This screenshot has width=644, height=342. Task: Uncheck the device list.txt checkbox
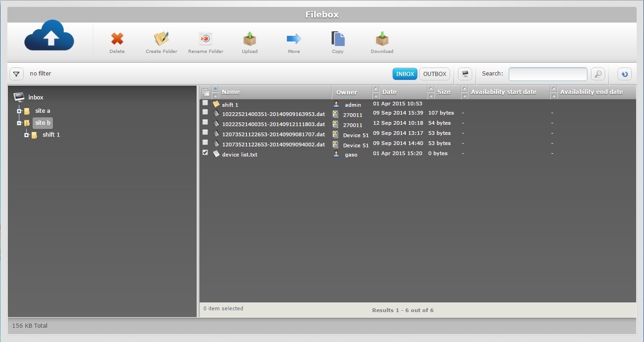click(x=205, y=152)
